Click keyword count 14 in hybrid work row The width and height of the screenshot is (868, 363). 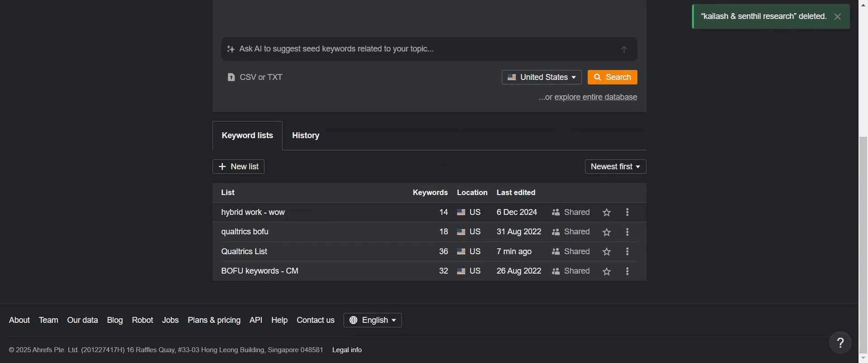443,212
